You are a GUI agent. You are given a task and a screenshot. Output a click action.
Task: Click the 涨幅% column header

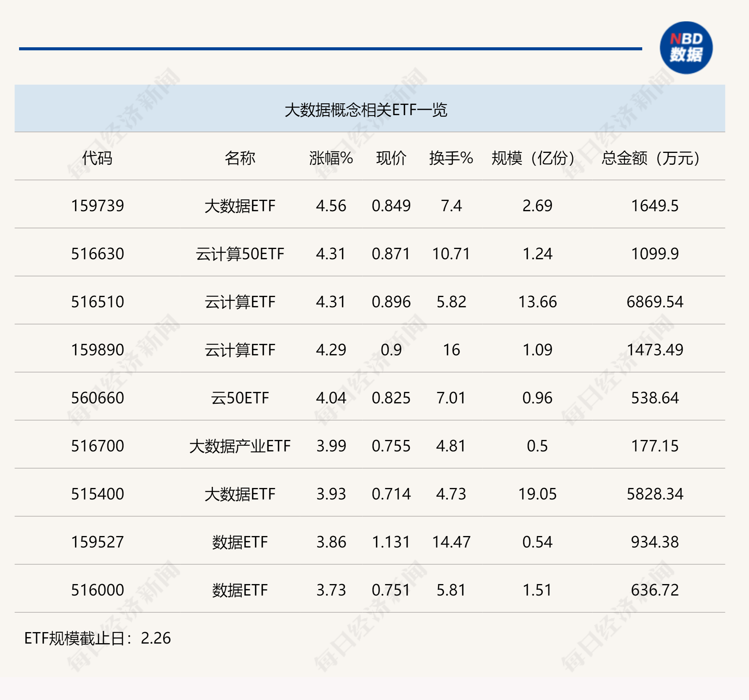pos(331,158)
